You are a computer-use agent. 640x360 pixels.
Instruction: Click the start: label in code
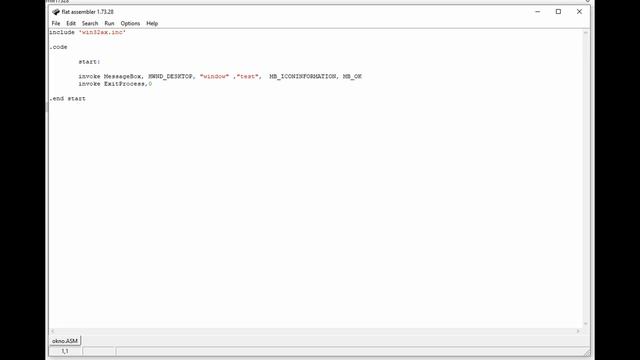[x=89, y=62]
